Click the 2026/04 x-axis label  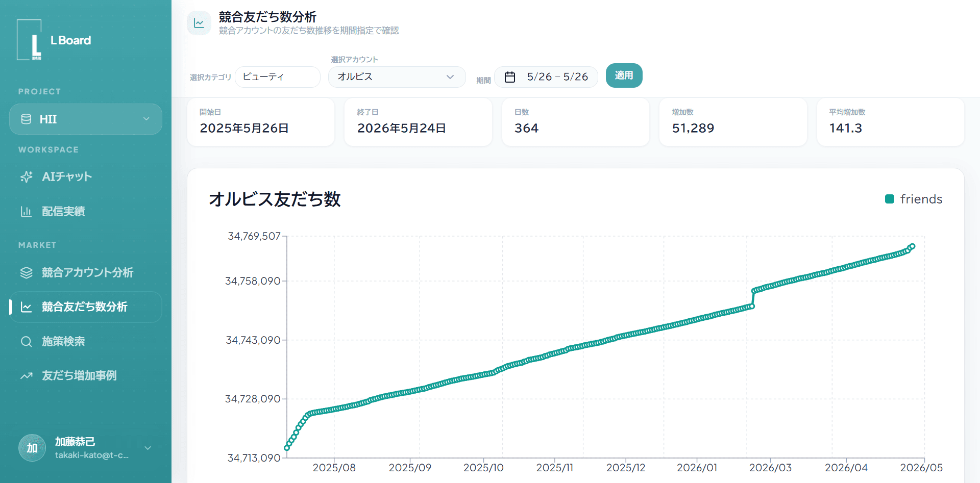846,468
